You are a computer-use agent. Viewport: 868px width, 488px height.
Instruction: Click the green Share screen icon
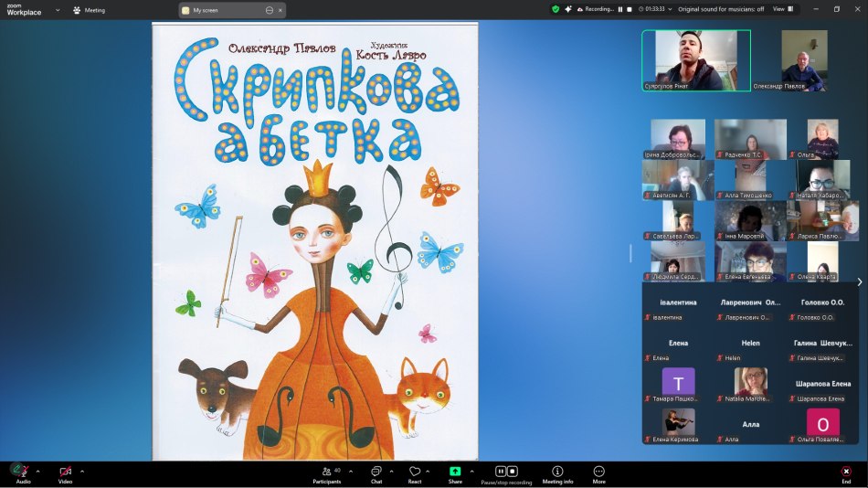455,472
